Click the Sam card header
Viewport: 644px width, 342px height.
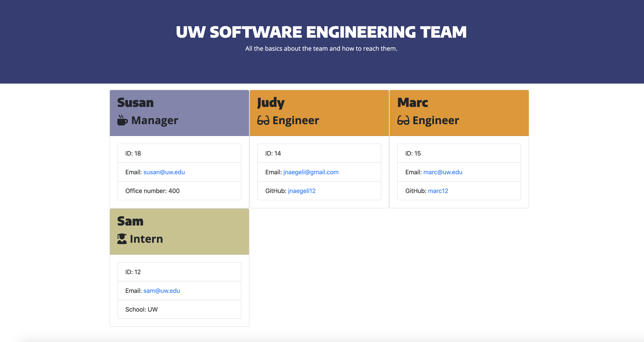pyautogui.click(x=179, y=231)
